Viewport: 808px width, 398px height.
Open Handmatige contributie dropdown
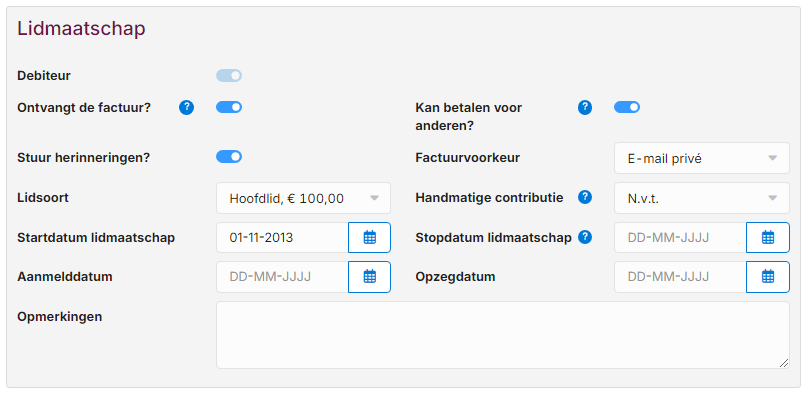[702, 198]
